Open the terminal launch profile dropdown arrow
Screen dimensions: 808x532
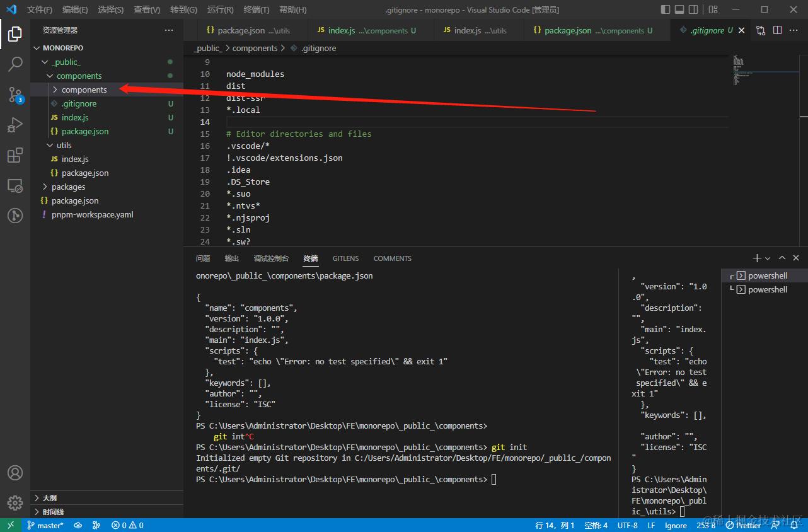(768, 258)
